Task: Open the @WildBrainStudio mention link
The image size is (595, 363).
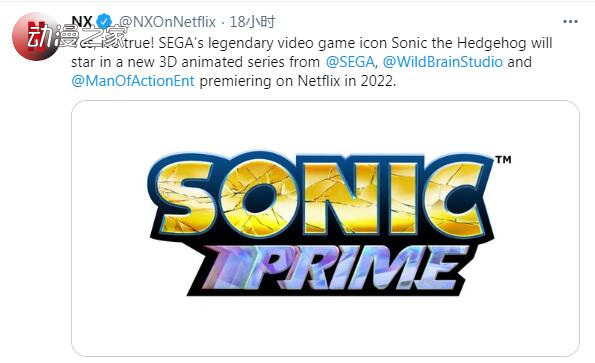Action: tap(442, 62)
